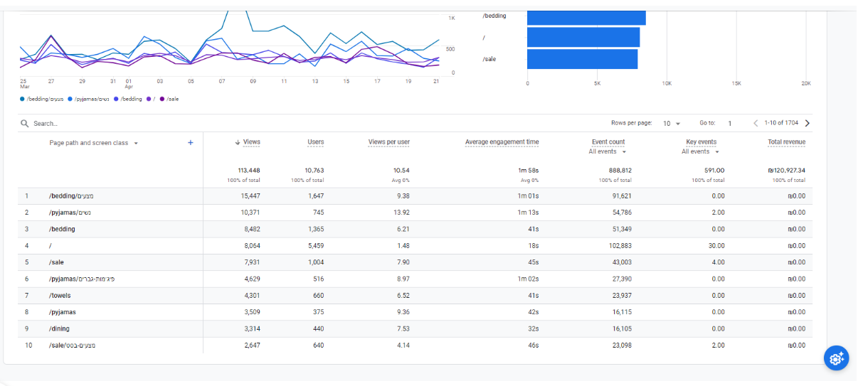Sort by Average engagement time column
The width and height of the screenshot is (868, 386).
point(502,142)
